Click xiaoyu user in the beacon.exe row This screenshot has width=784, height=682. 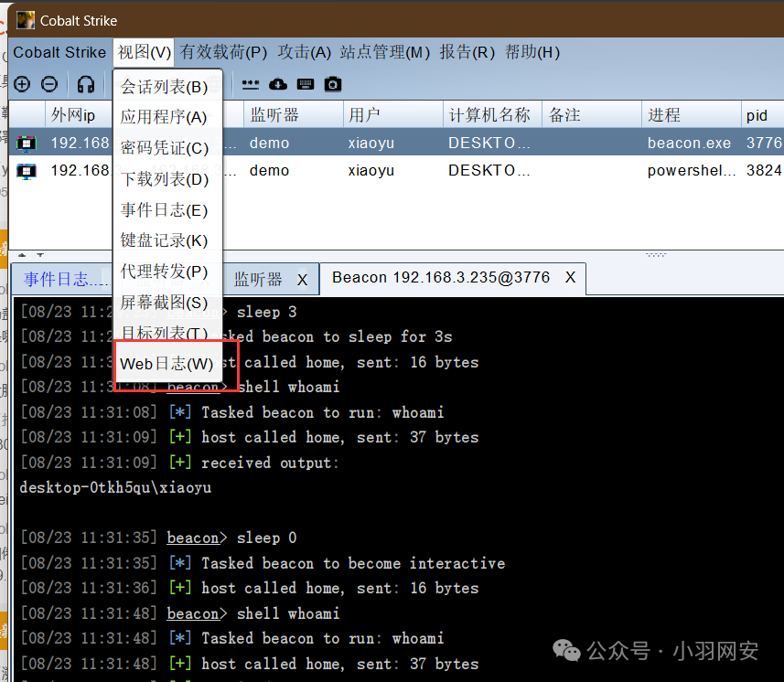pyautogui.click(x=371, y=143)
